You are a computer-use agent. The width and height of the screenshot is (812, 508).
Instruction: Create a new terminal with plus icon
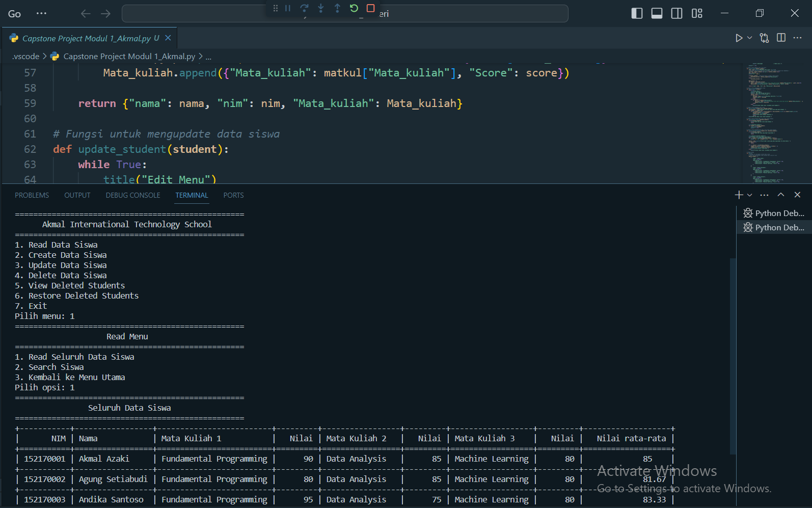[739, 195]
